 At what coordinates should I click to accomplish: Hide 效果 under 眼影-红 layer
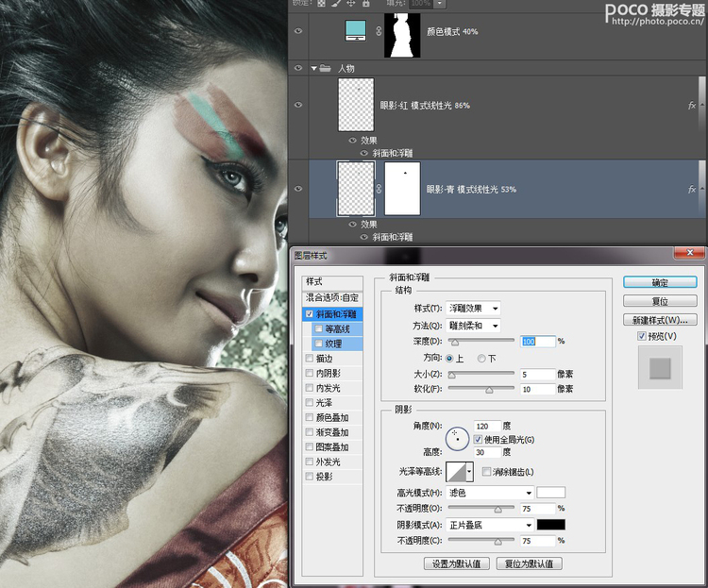click(x=353, y=141)
